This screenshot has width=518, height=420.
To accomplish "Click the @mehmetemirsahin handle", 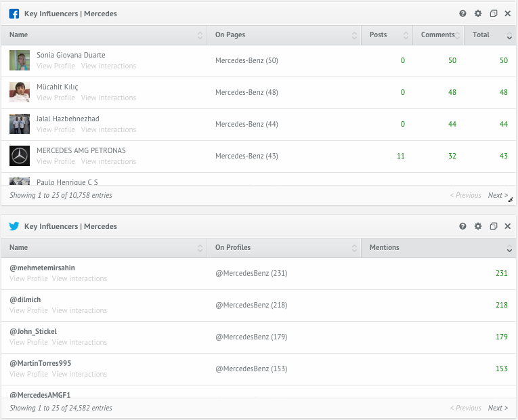I will [42, 268].
